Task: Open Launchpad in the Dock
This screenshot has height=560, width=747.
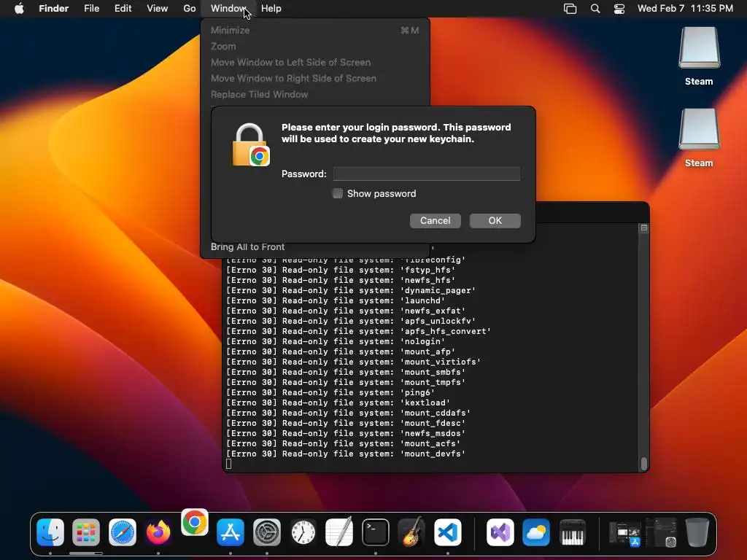Action: coord(86,532)
